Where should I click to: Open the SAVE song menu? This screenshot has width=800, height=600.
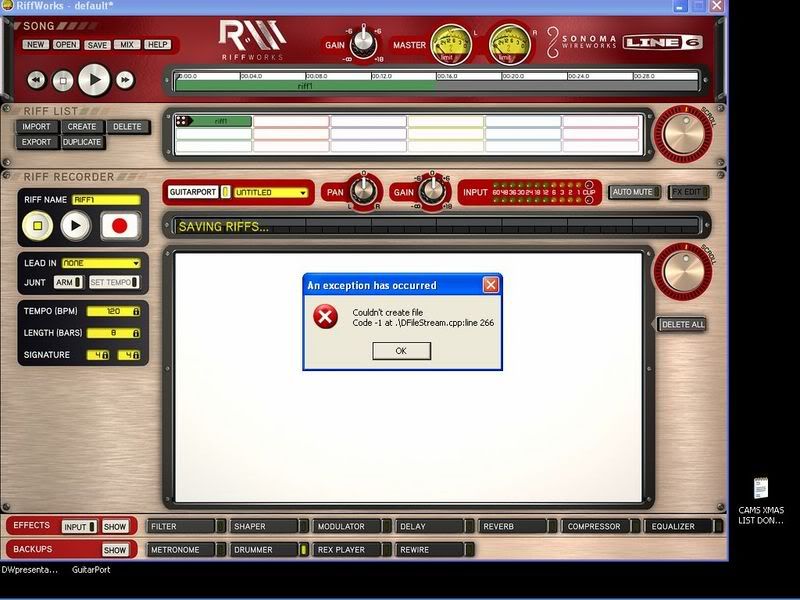tap(97, 45)
